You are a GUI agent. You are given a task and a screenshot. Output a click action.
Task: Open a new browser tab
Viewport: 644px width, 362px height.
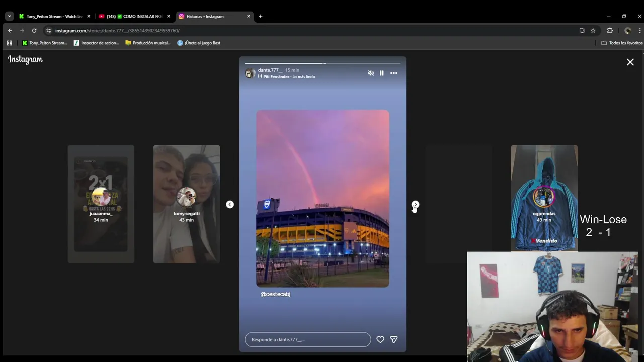tap(260, 16)
